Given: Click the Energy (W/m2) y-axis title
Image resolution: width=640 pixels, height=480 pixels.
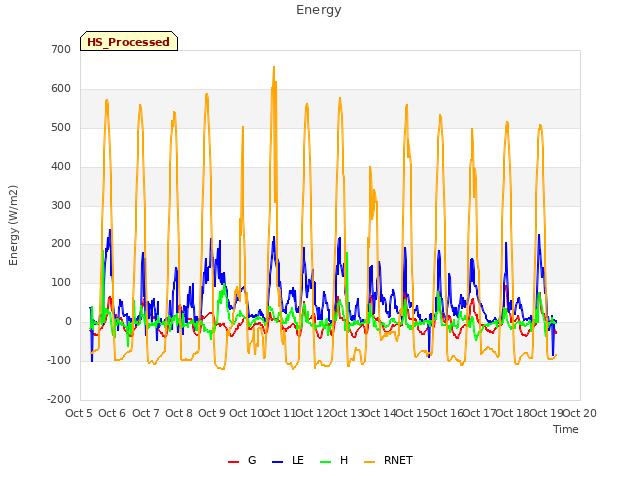Looking at the screenshot, I should click(13, 225).
